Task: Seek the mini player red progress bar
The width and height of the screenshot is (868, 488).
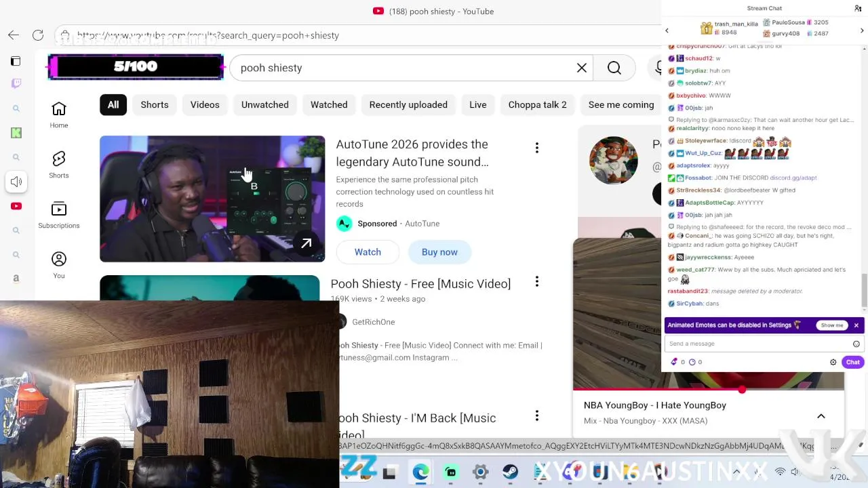Action: coord(709,390)
